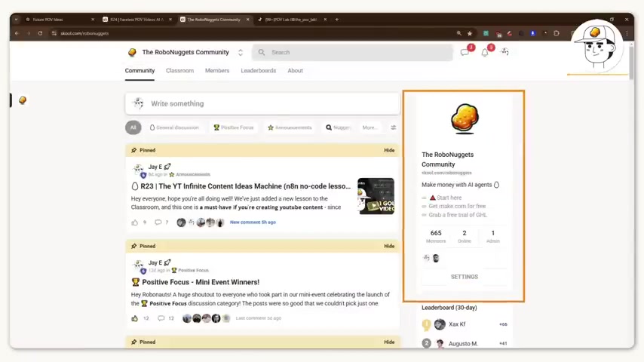Click the browser back arrow
Screen dimensions: 644x362
(17, 33)
